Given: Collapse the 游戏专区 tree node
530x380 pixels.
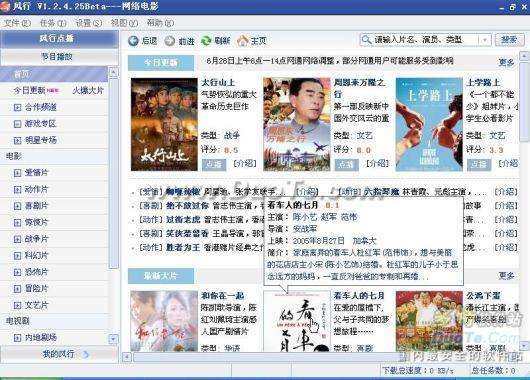Looking at the screenshot, I should click(17, 124).
